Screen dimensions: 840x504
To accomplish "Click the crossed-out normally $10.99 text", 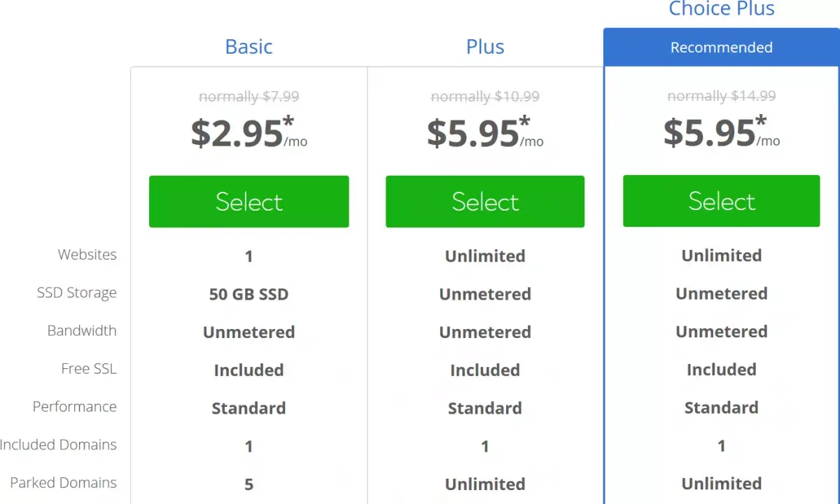I will click(485, 97).
